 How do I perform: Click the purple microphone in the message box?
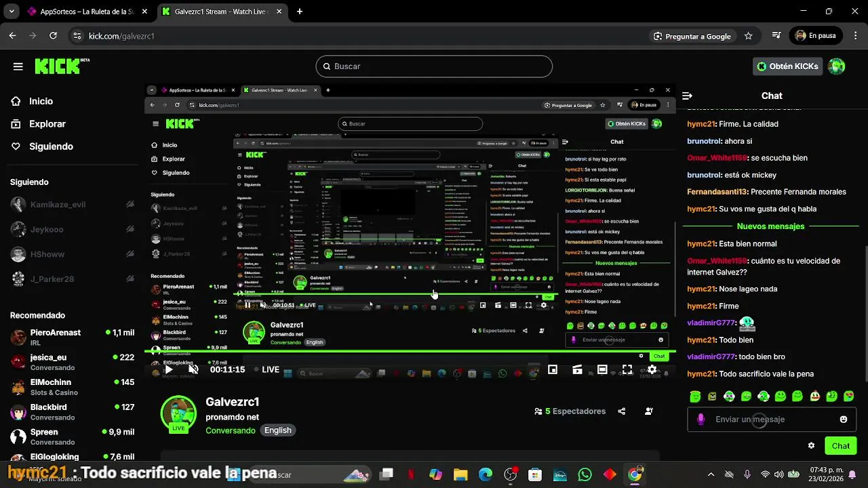point(701,420)
